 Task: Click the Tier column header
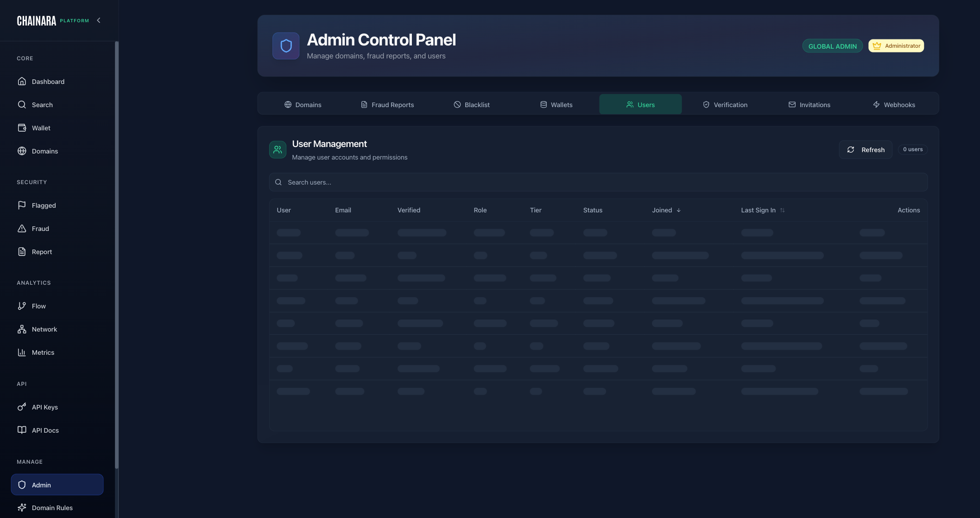536,210
